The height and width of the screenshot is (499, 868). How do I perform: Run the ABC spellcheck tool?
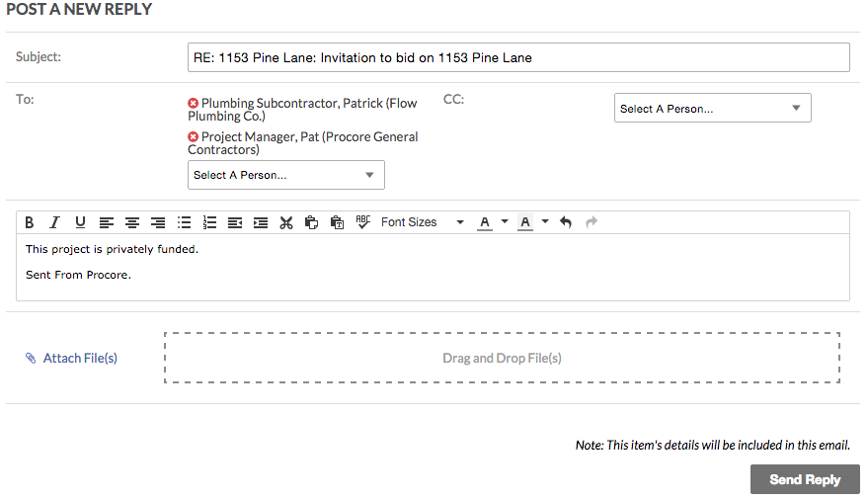coord(362,222)
